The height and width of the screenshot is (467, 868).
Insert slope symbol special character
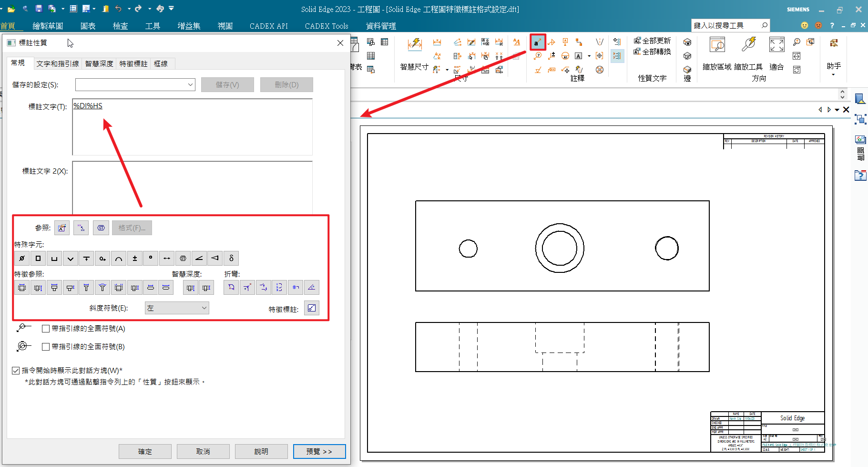pos(199,258)
